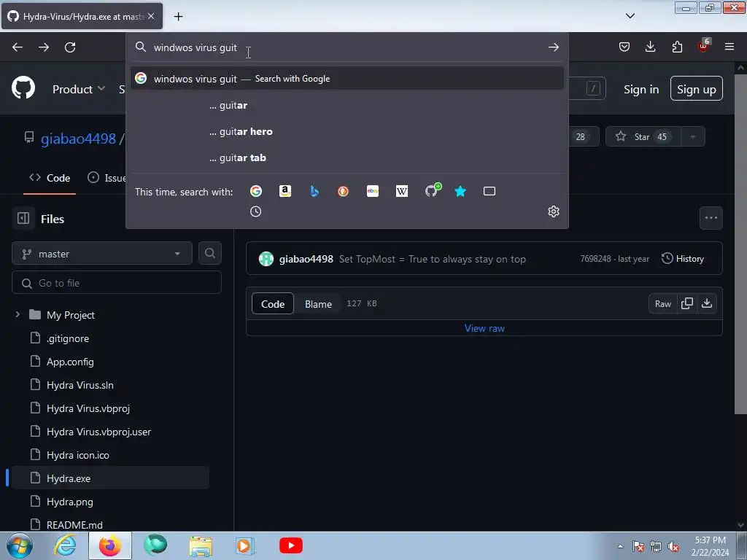Click the Go to file field

coord(117,283)
